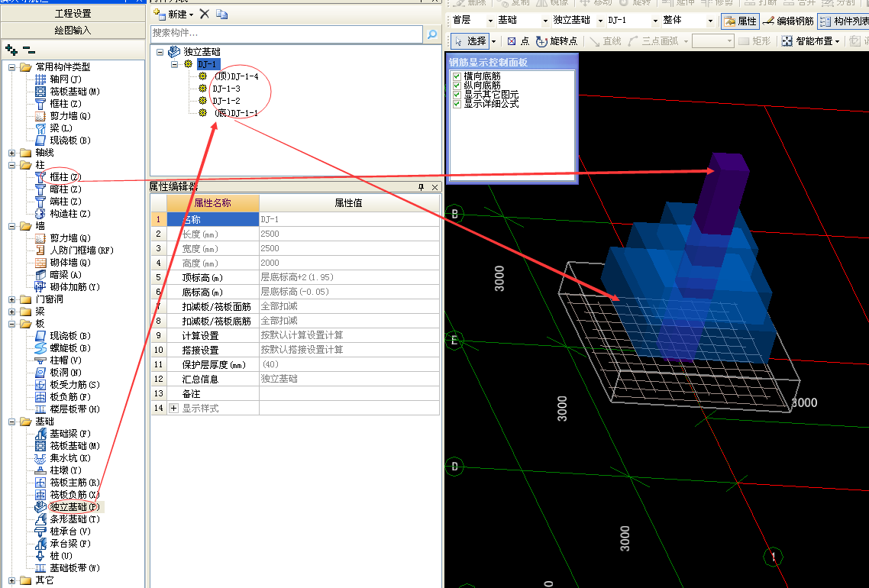The height and width of the screenshot is (588, 869).
Task: Toggle 纵向底筋 checkbox
Action: [x=457, y=86]
